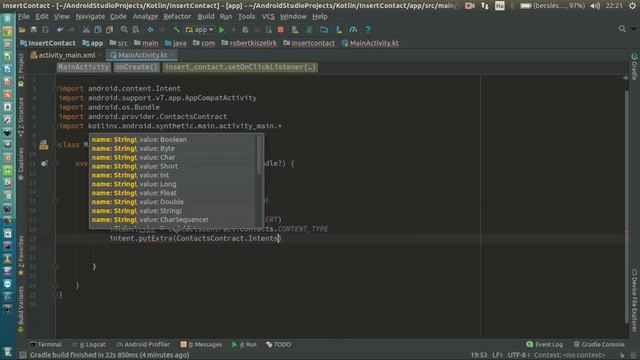Click the onCreate() structure breadcrumb
Viewport: 640px width, 360px height.
(136, 67)
